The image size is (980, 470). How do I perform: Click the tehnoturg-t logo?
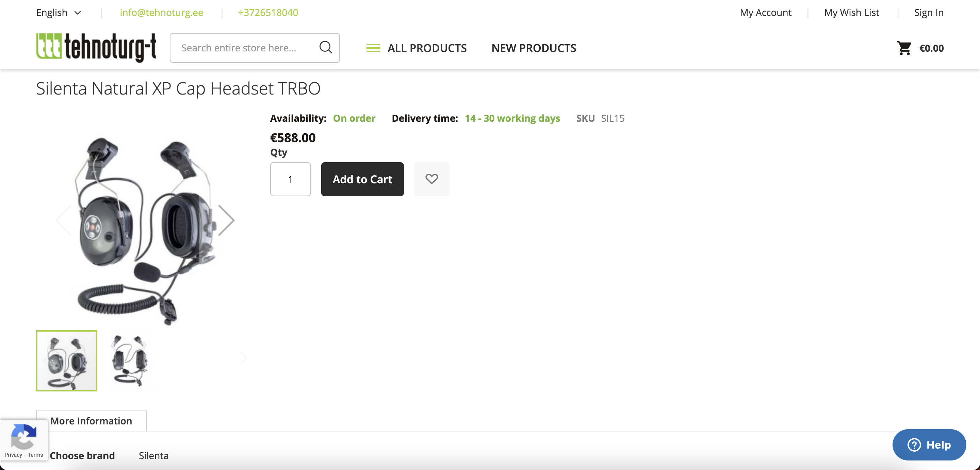coord(96,48)
